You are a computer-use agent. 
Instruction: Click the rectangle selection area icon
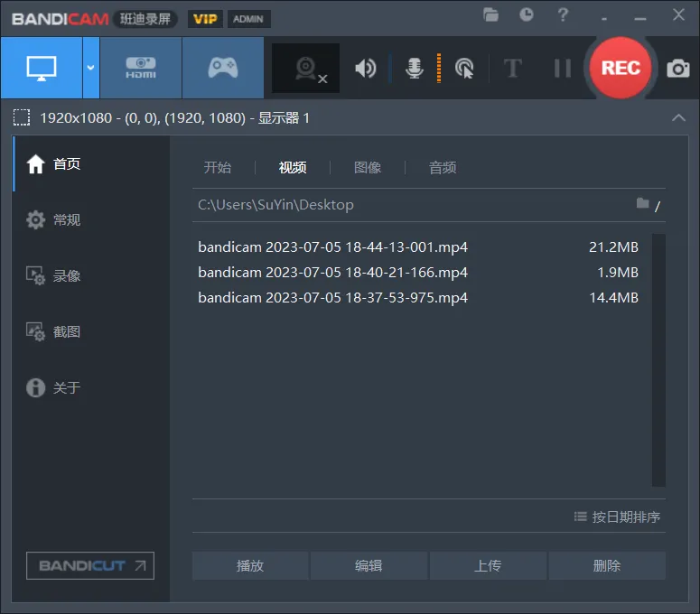[x=22, y=117]
